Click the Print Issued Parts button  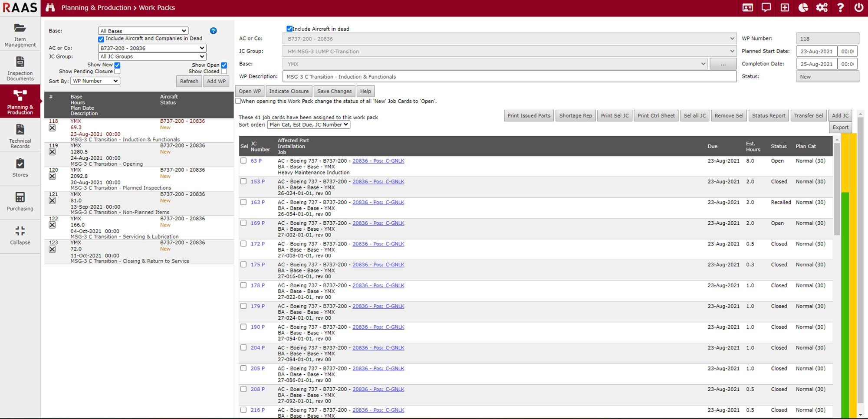click(529, 115)
